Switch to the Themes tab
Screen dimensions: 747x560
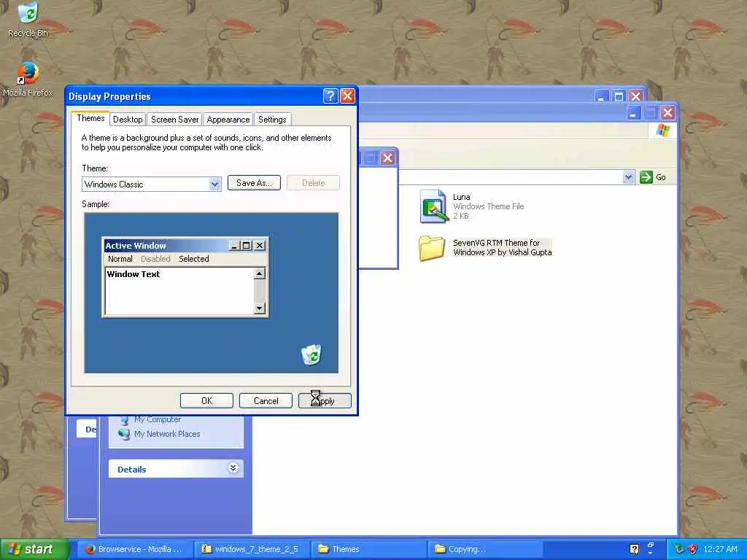tap(90, 118)
